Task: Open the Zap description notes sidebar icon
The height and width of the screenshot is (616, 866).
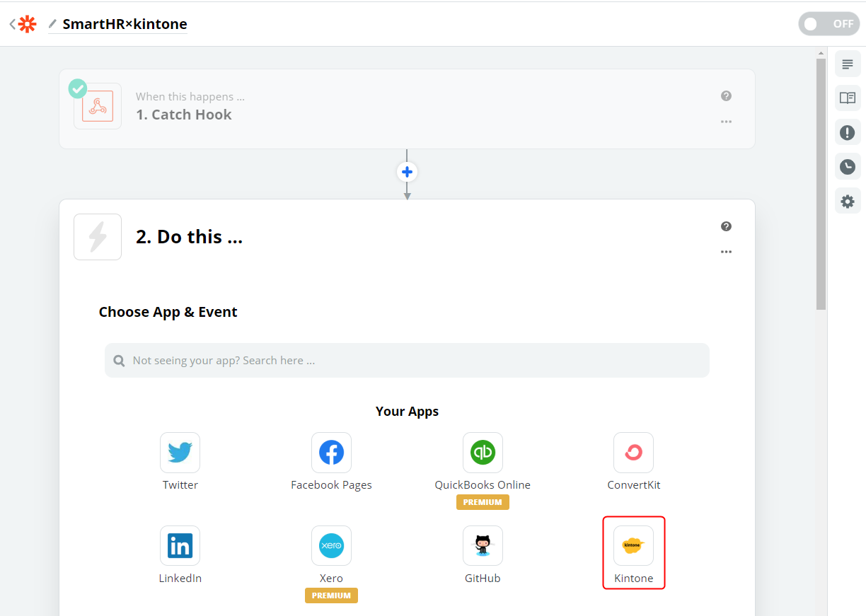Action: pyautogui.click(x=848, y=64)
